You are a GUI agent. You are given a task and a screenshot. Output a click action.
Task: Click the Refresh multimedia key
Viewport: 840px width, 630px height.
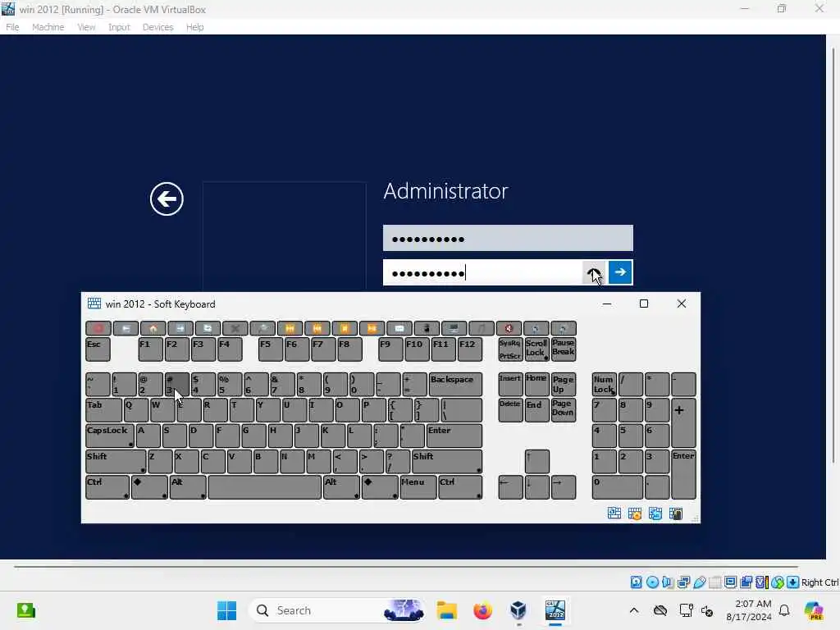[x=208, y=328]
